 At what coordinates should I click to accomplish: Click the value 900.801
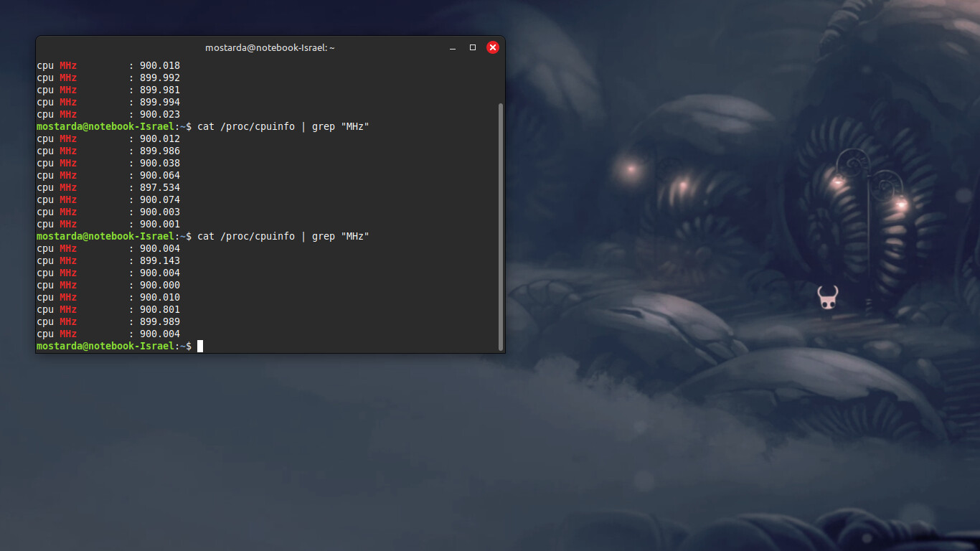pyautogui.click(x=160, y=309)
